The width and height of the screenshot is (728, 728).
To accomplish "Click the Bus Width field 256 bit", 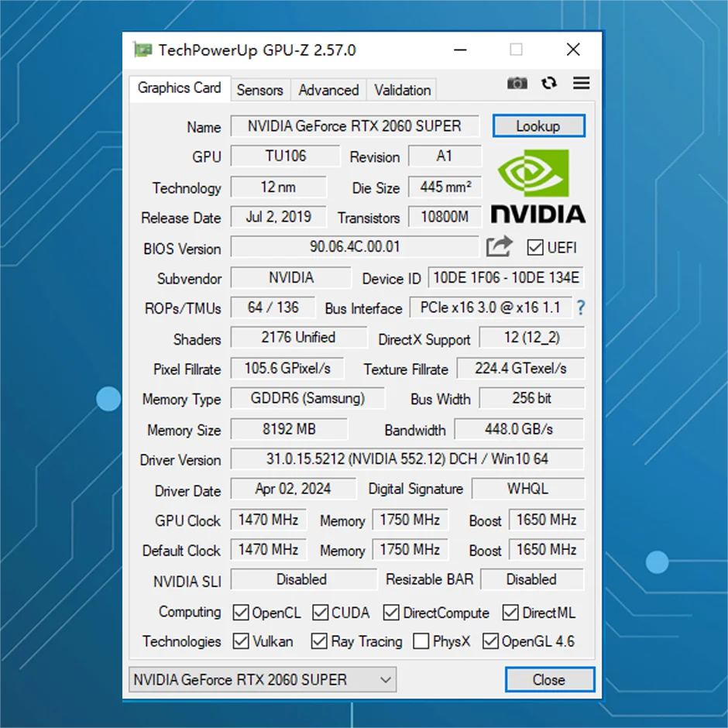I will 531,398.
